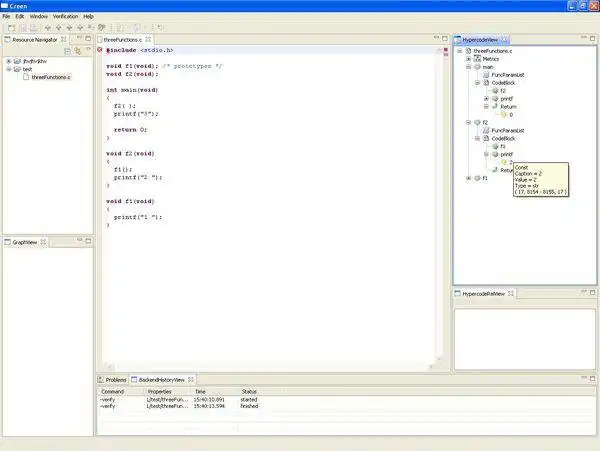Screen dimensions: 600x451
Task: Toggle Link with Editor in Resource Navigator
Action: click(x=78, y=51)
